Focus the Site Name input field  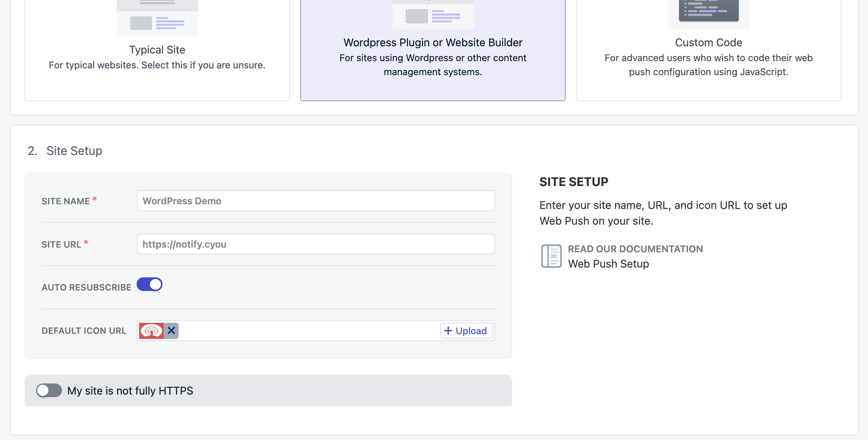[x=316, y=201]
